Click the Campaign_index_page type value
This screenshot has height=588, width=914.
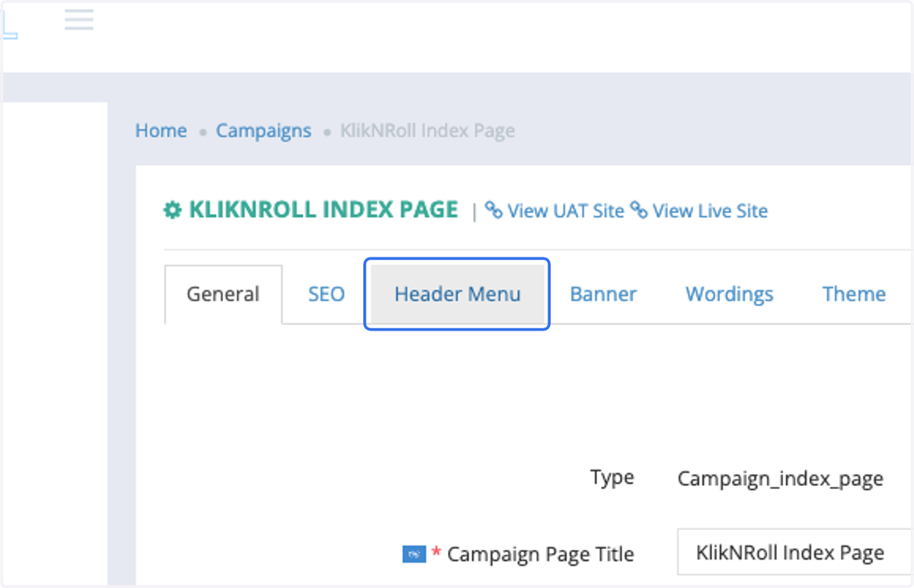tap(781, 479)
